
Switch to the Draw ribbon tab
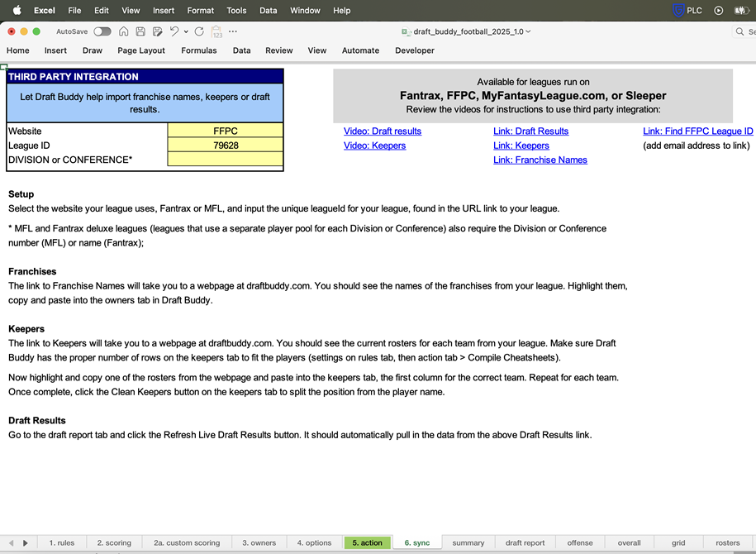92,50
